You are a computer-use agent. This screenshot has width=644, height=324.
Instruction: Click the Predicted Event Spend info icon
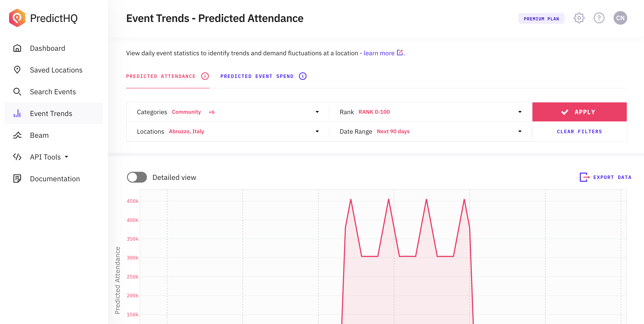click(x=302, y=76)
